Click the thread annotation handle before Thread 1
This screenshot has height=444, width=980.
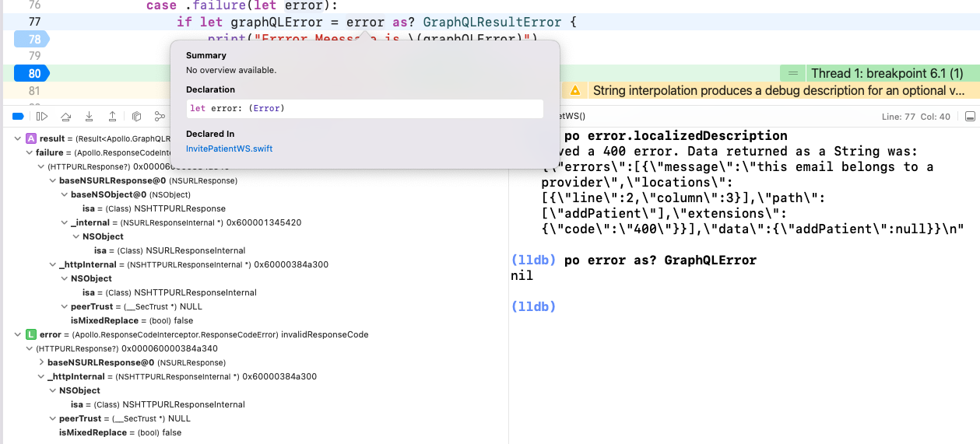coord(792,74)
